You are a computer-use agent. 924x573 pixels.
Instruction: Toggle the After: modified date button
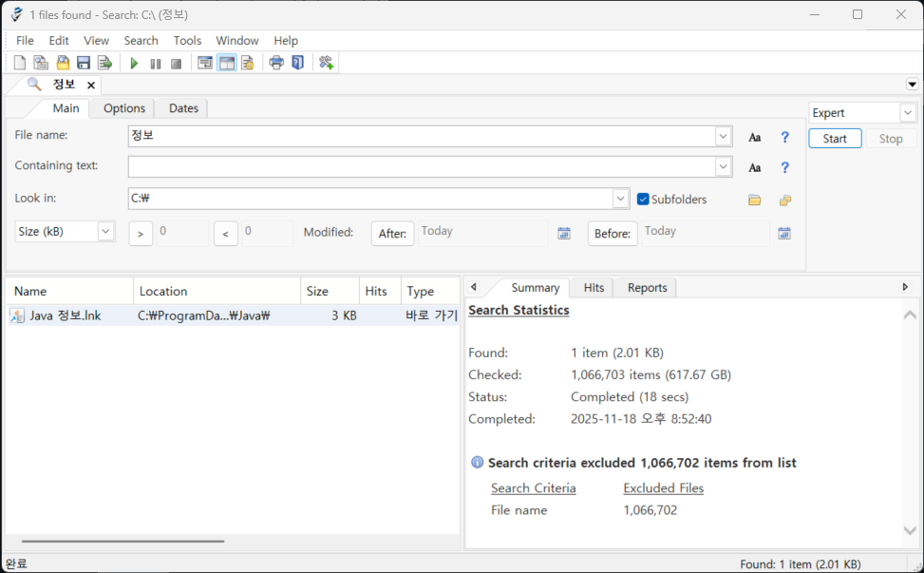pos(392,234)
